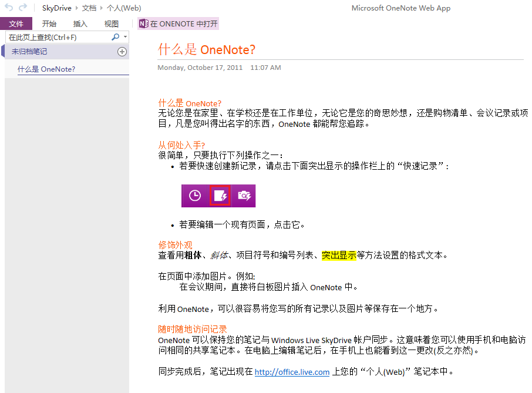Click the orange subheading 什么是 OneNote? in body
The width and height of the screenshot is (532, 393).
coord(190,103)
